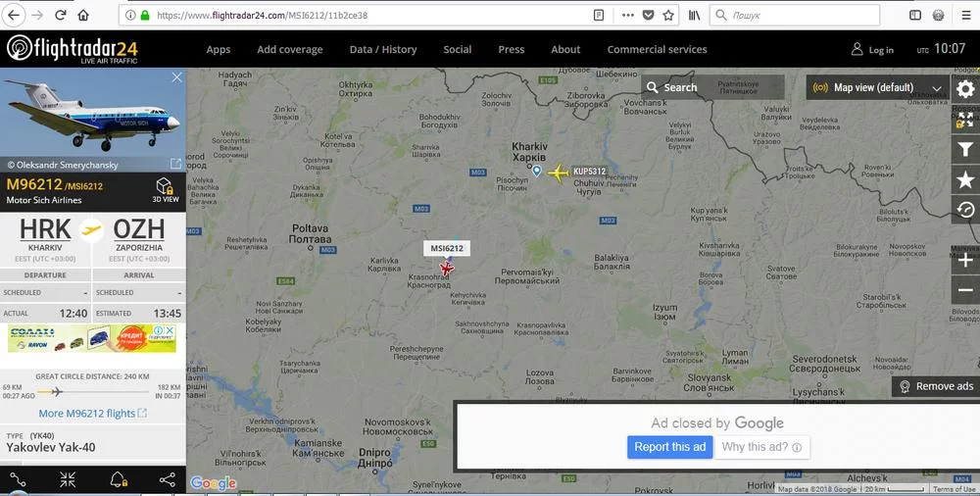980x496 pixels.
Task: Open the Data / History menu
Action: click(383, 49)
